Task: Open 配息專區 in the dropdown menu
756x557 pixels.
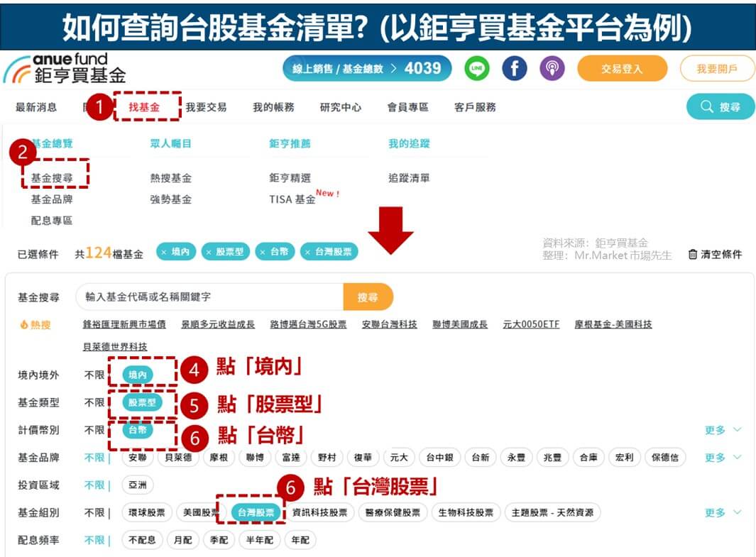Action: click(x=52, y=220)
